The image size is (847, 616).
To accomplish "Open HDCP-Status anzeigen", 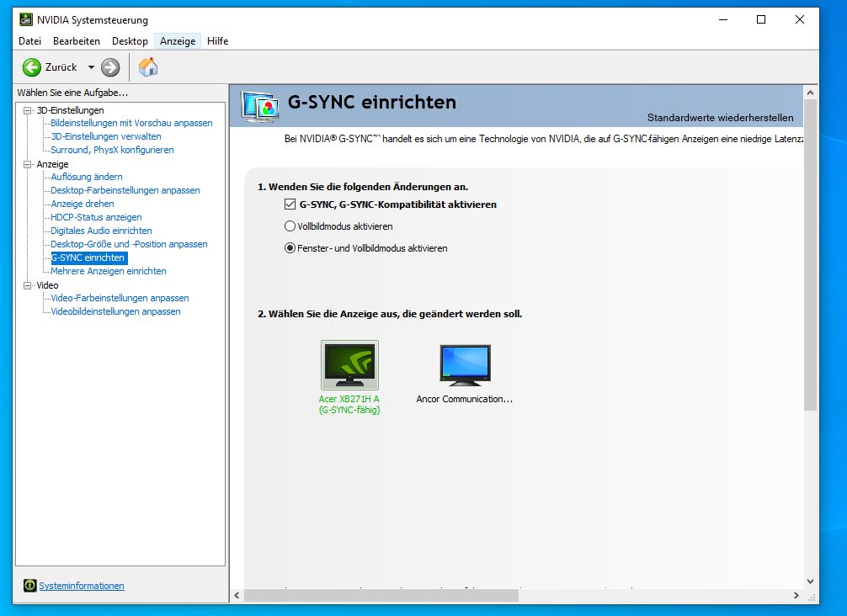I will point(96,218).
